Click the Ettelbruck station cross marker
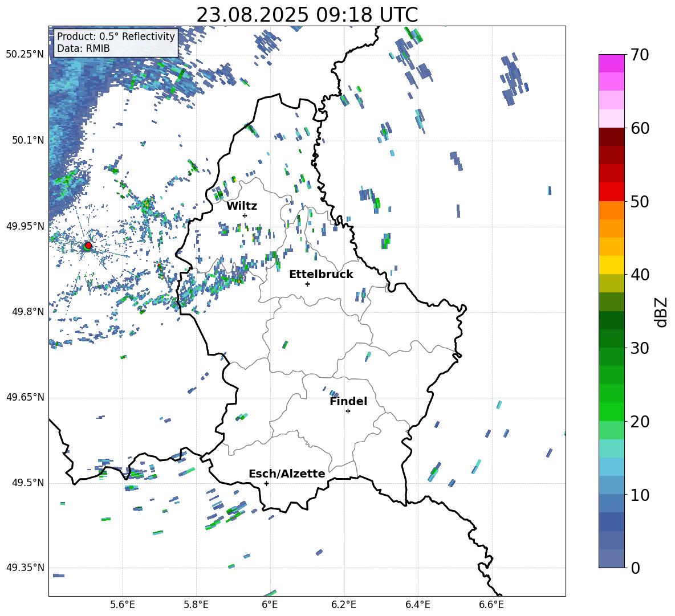This screenshot has height=616, width=675. click(x=307, y=284)
